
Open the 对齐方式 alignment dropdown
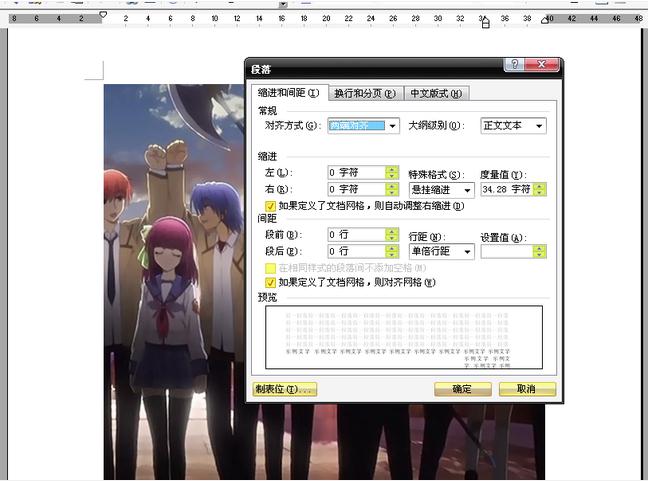pyautogui.click(x=392, y=126)
